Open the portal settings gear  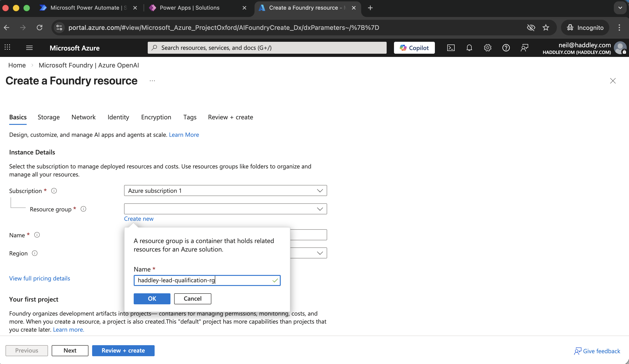(487, 48)
